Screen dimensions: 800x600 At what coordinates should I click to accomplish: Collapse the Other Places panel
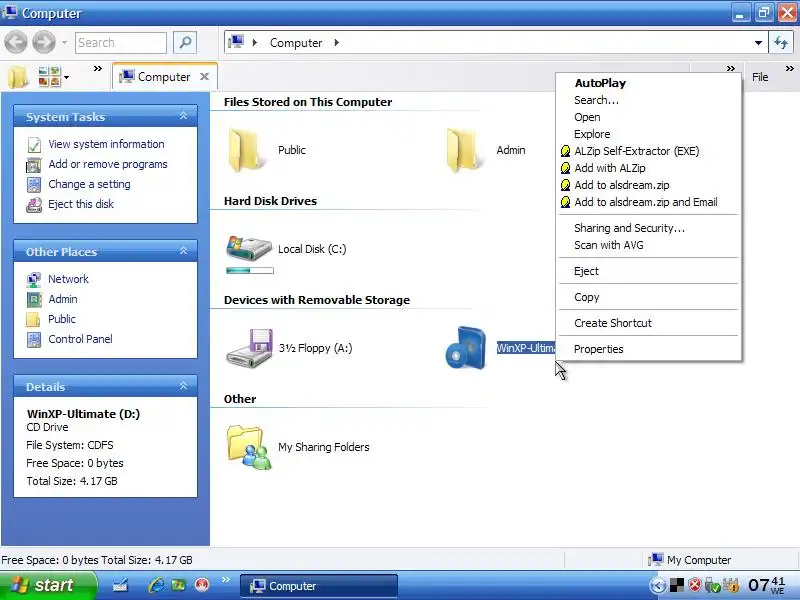(184, 251)
